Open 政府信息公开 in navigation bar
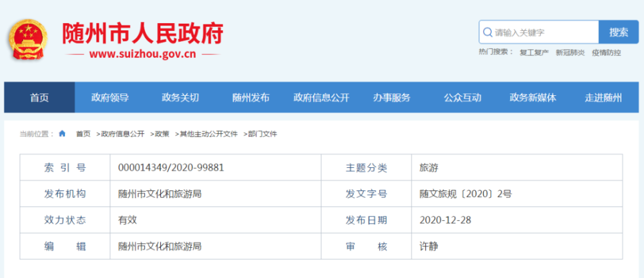Image resolution: width=644 pixels, height=278 pixels. (321, 98)
